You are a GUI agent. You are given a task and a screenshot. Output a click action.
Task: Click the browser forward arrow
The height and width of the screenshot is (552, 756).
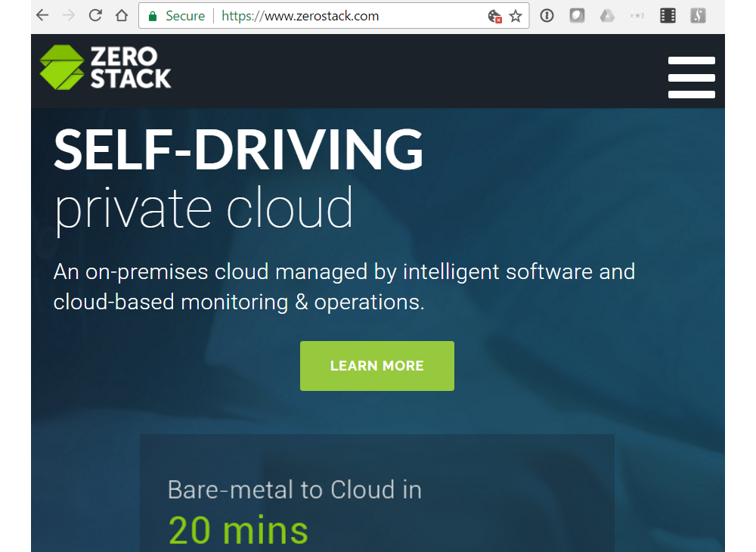69,15
